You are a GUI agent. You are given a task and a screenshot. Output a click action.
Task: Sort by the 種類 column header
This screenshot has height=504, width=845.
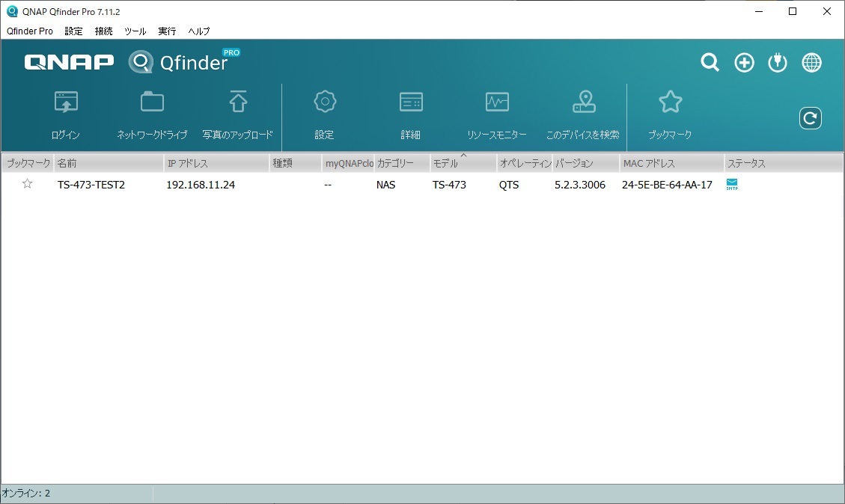coord(296,163)
